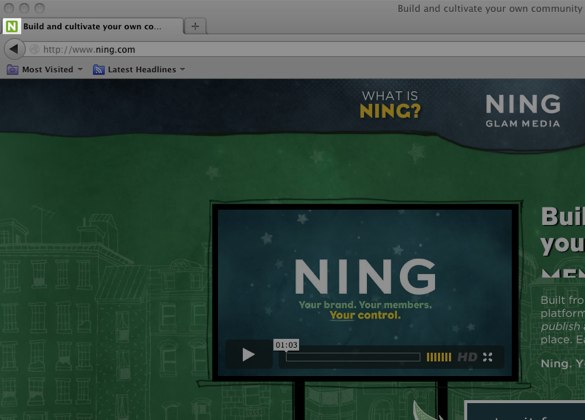Click the 01:03 time marker on video
The width and height of the screenshot is (585, 420).
[x=286, y=345]
